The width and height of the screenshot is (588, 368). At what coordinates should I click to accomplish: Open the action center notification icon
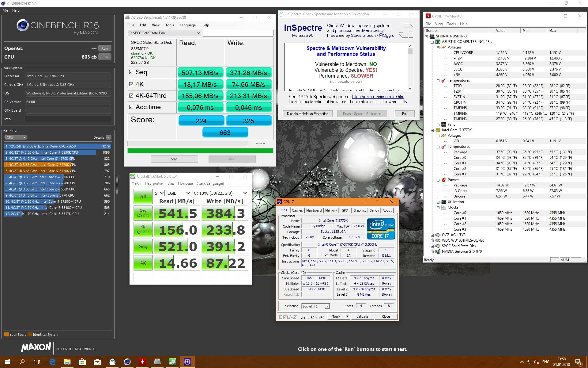tap(578, 362)
